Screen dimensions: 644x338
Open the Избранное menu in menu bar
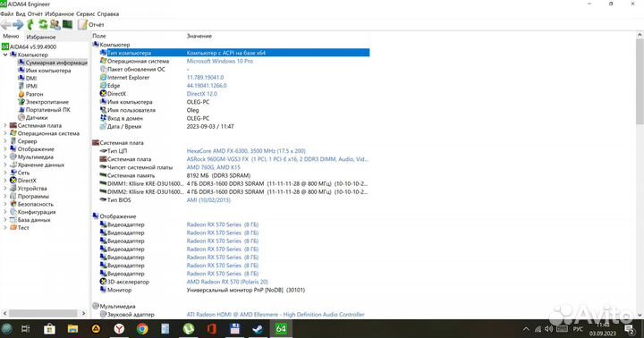60,14
